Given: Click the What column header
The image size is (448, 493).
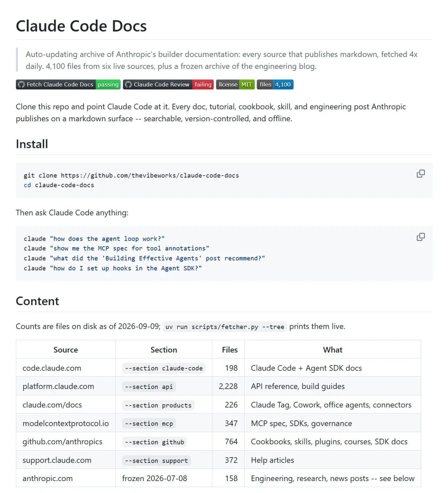Looking at the screenshot, I should point(333,350).
